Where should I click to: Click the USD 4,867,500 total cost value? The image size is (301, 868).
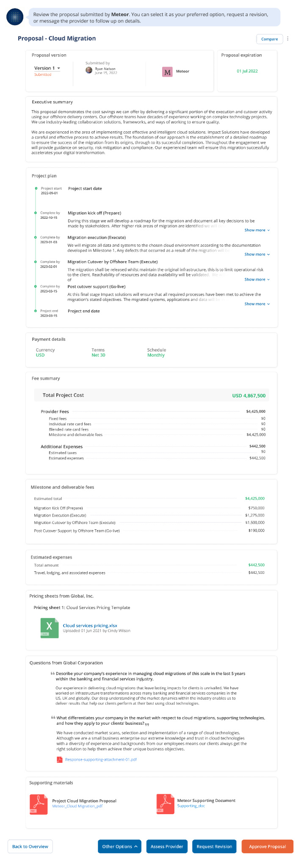pos(249,395)
